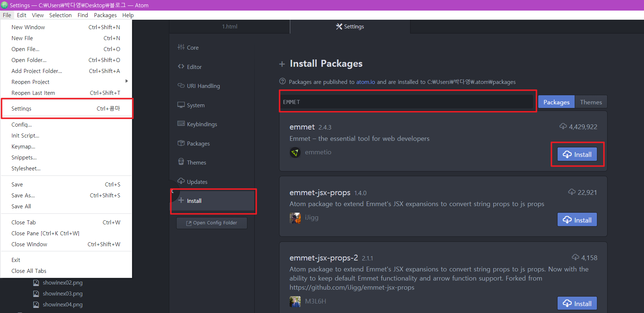Select the Themes search filter button
The width and height of the screenshot is (644, 313).
[591, 102]
